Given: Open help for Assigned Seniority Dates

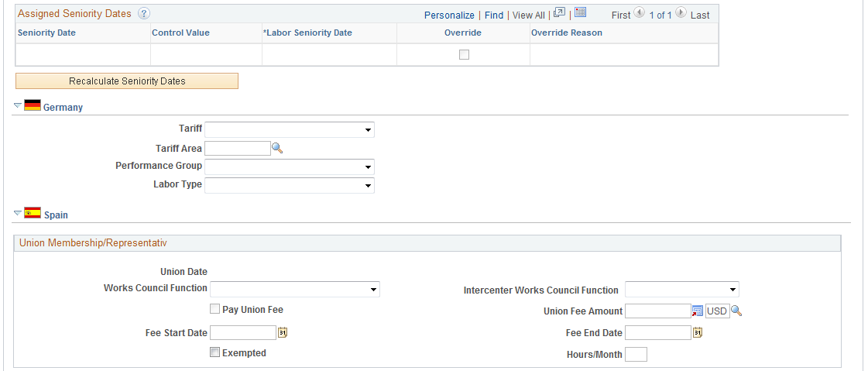Looking at the screenshot, I should point(144,14).
